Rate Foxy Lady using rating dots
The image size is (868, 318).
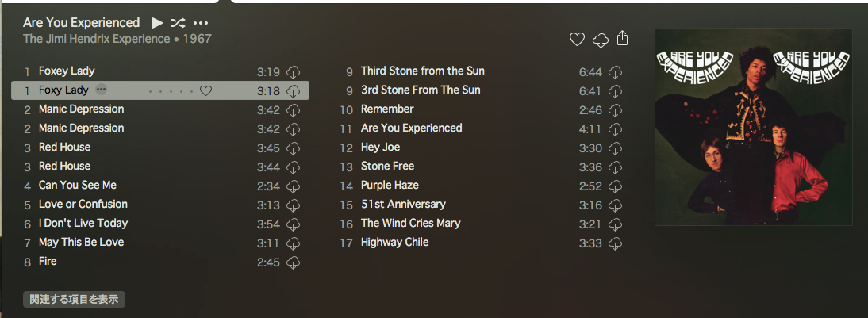coord(171,91)
